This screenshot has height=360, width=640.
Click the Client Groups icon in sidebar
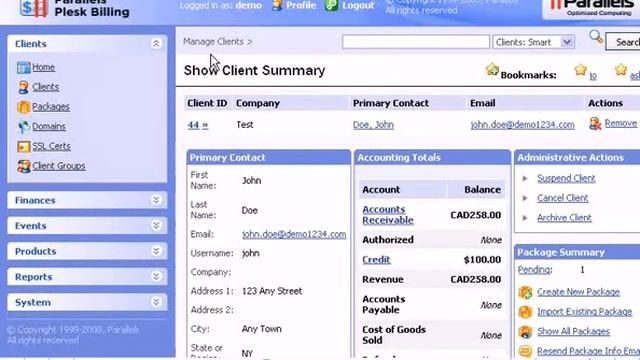pyautogui.click(x=23, y=166)
